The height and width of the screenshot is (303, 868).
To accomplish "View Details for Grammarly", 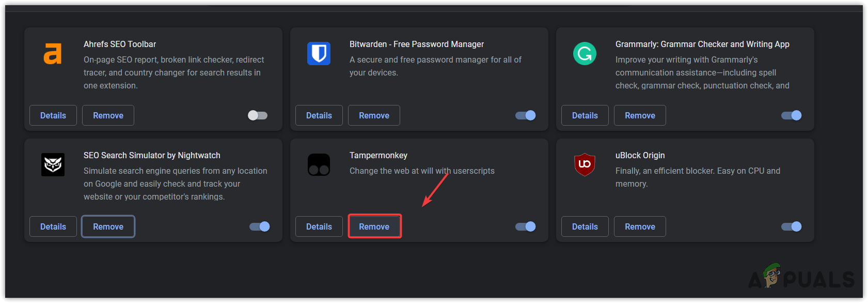I will [x=585, y=115].
